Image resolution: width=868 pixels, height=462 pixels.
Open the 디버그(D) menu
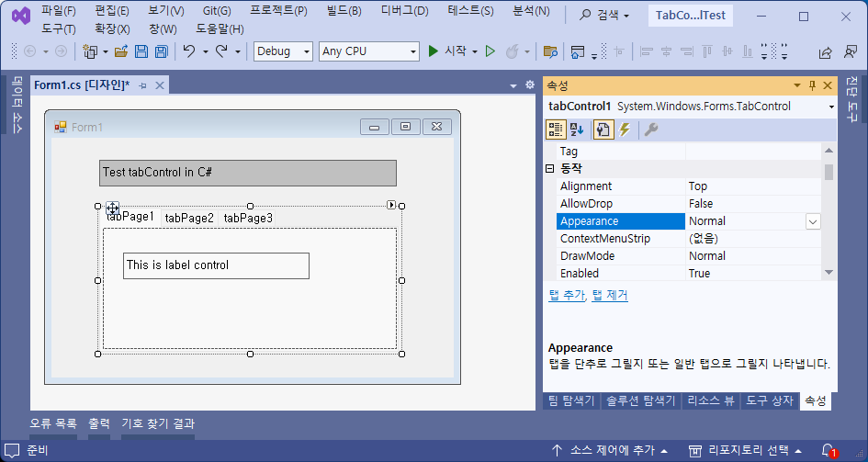(x=405, y=11)
